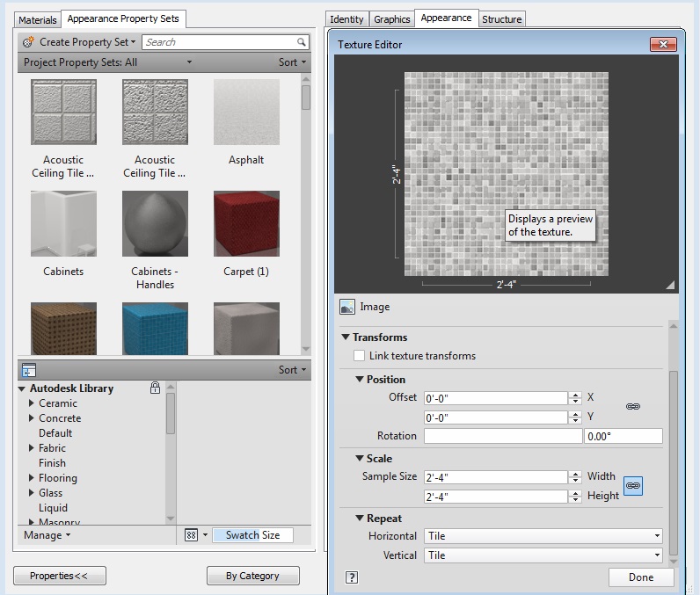This screenshot has width=700, height=595.
Task: Expand the Ceramic library category
Action: (32, 403)
